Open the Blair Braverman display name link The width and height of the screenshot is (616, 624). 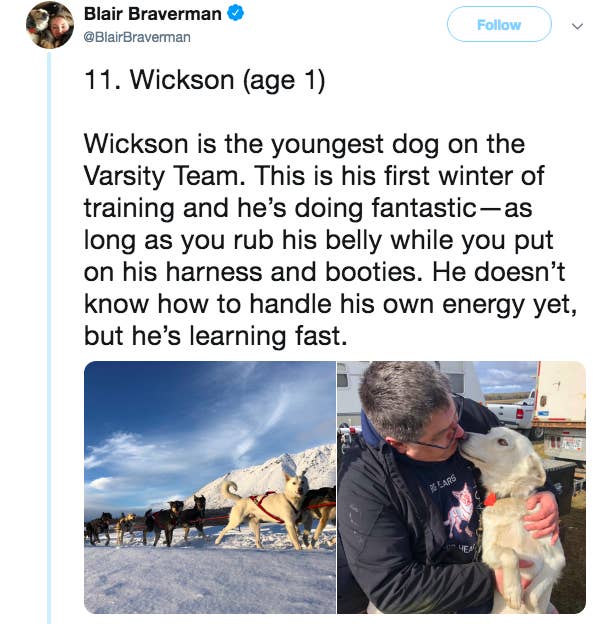(152, 14)
